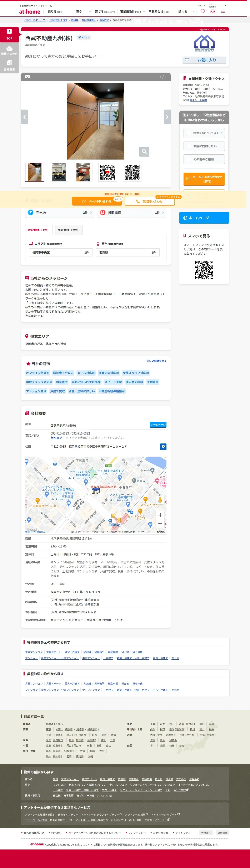The height and width of the screenshot is (868, 250).
Task: Open saved search conditions inbox icon
Action: pos(212,11)
